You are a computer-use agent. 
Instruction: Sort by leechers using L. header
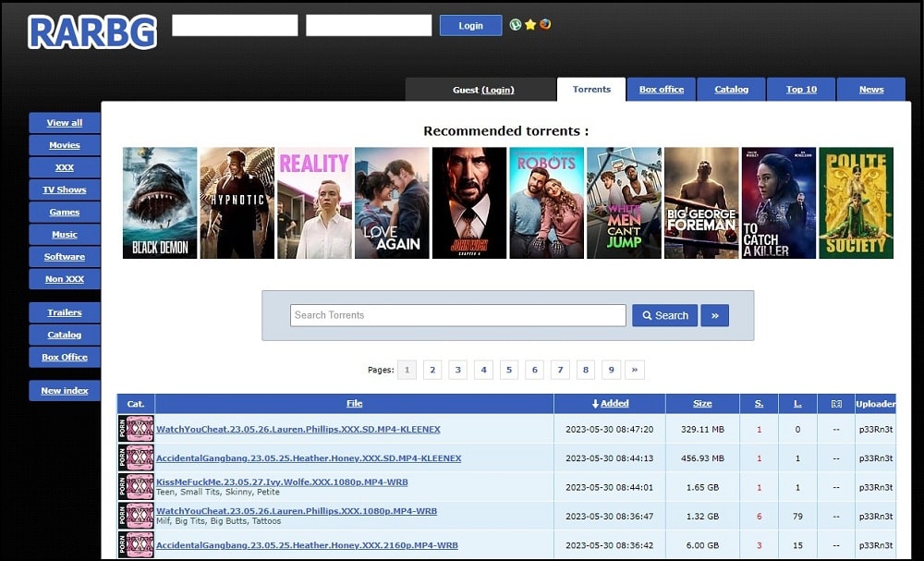[x=797, y=404]
